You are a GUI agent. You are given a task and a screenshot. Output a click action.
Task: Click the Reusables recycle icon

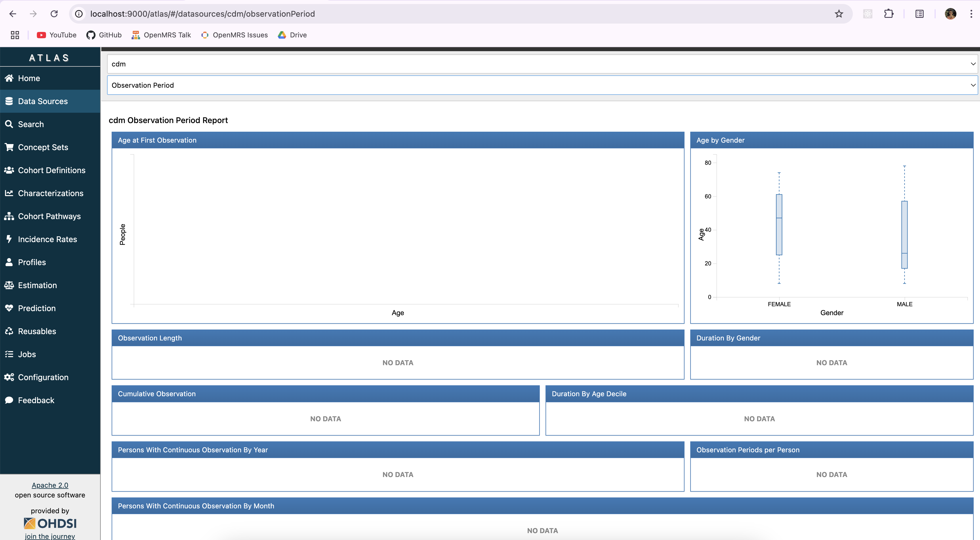(9, 331)
